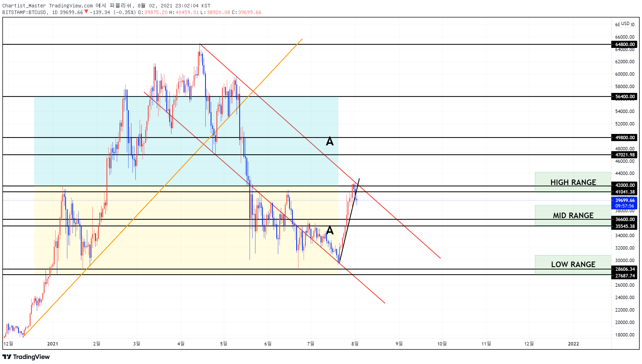Click the 2021 time axis label

(x=52, y=344)
